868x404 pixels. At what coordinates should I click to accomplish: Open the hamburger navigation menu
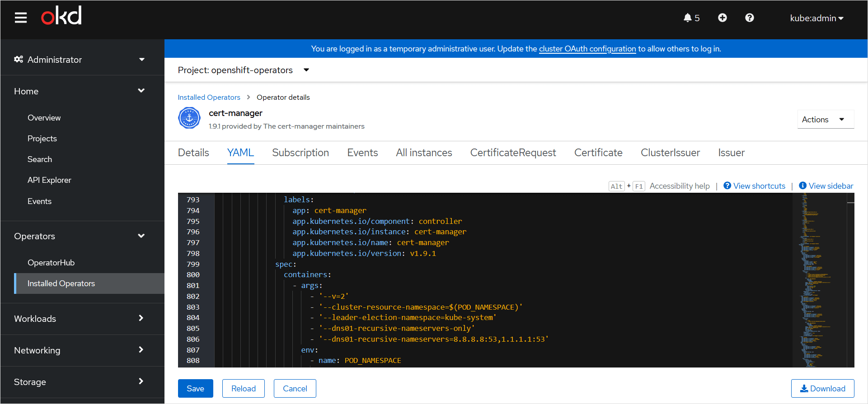click(21, 18)
